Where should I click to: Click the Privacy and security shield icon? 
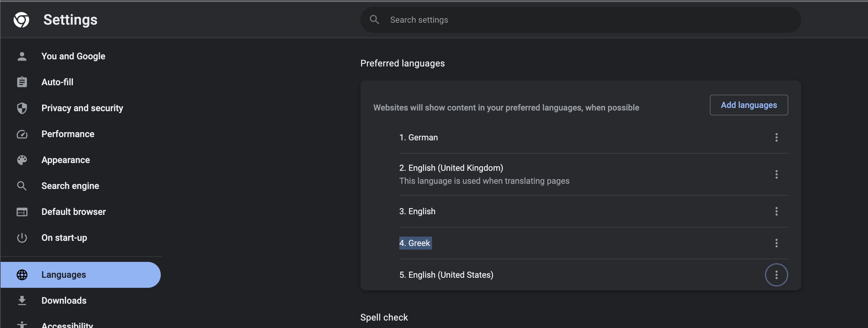22,108
